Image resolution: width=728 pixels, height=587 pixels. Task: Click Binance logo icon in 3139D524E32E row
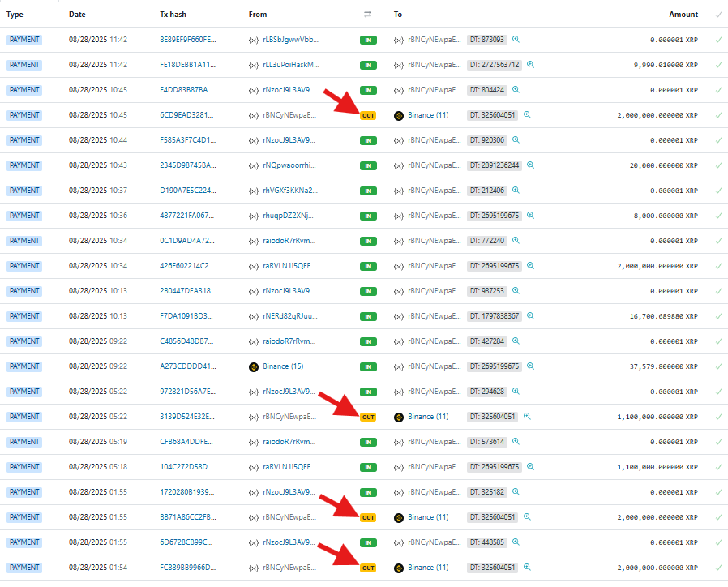coord(399,417)
